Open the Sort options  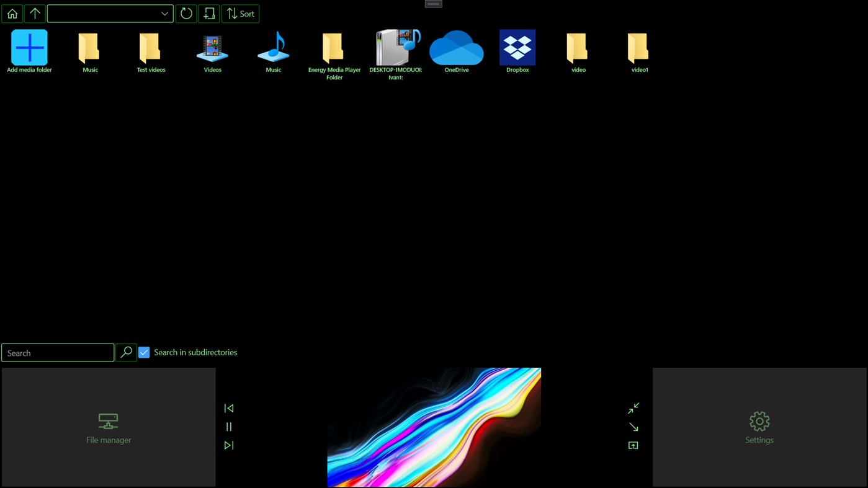(x=240, y=13)
